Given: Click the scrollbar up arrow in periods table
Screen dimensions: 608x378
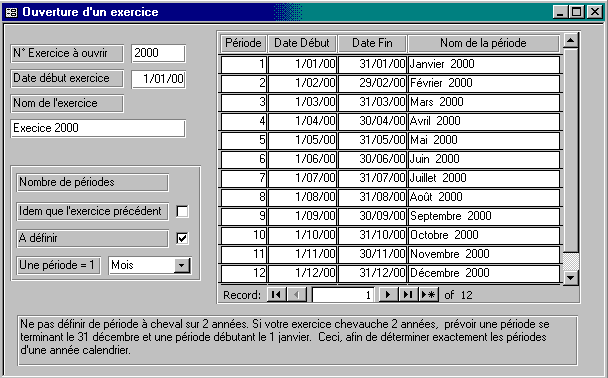Looking at the screenshot, I should point(570,40).
